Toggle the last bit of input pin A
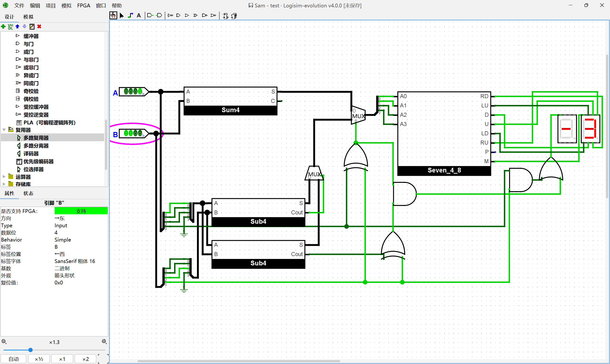This screenshot has height=364, width=610. click(140, 92)
